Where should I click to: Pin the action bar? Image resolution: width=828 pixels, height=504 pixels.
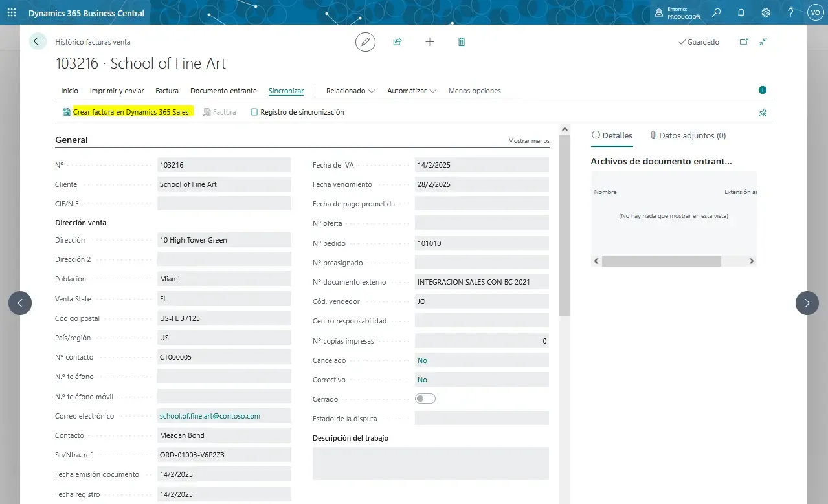(763, 113)
